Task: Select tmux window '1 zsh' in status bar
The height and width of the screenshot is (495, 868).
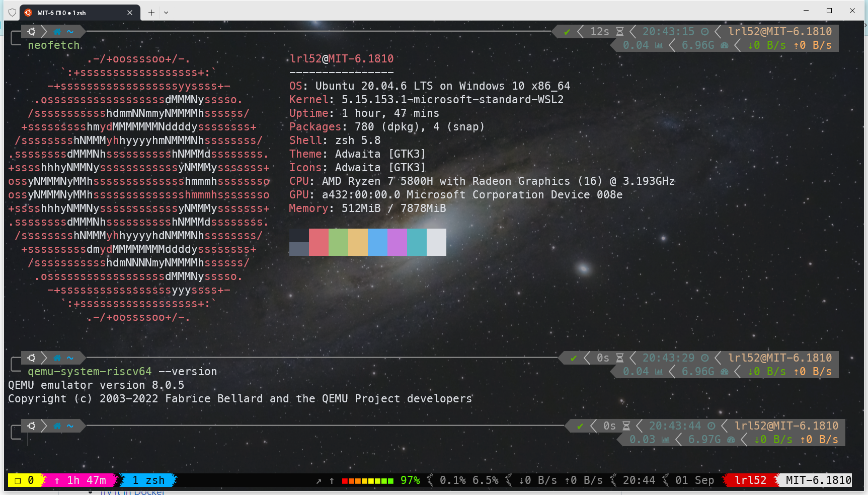Action: click(148, 480)
